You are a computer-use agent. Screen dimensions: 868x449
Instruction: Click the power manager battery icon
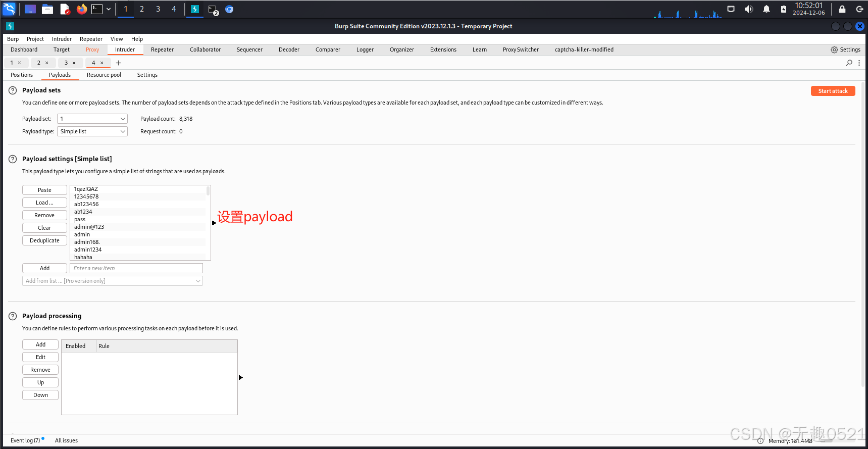tap(783, 9)
